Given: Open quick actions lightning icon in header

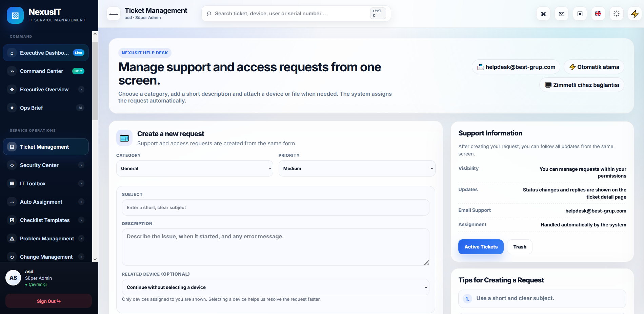Looking at the screenshot, I should coord(635,14).
